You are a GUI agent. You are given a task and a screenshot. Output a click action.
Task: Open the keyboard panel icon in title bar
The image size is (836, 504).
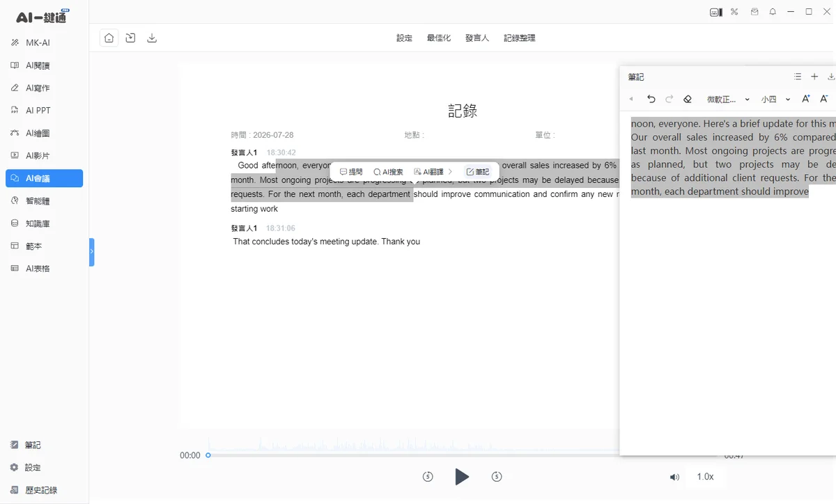[x=715, y=12]
